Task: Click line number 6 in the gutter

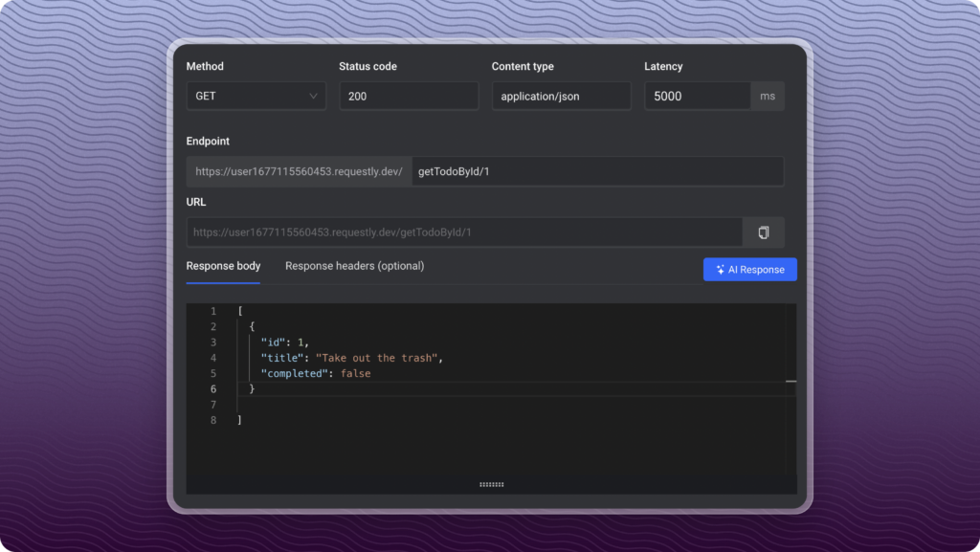Action: point(213,389)
